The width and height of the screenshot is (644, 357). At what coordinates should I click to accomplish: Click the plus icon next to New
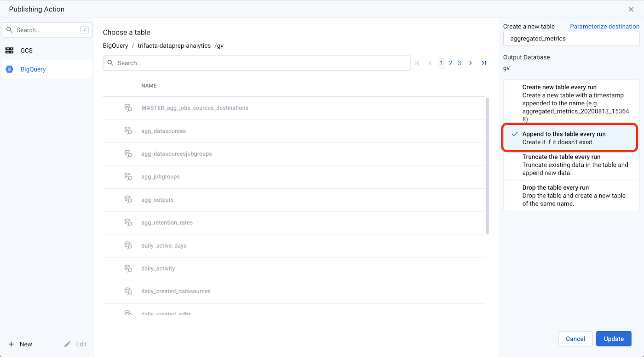click(11, 344)
